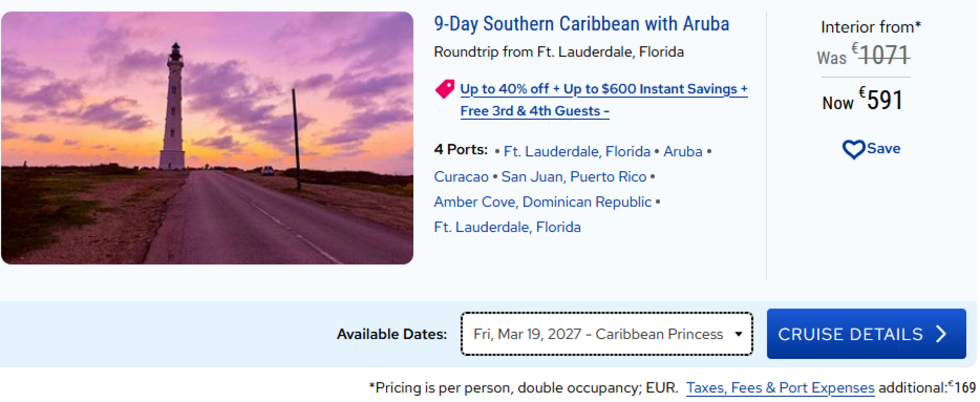980x402 pixels.
Task: Click the Roundtrip from Ft. Lauderdale subtitle
Action: (x=559, y=52)
